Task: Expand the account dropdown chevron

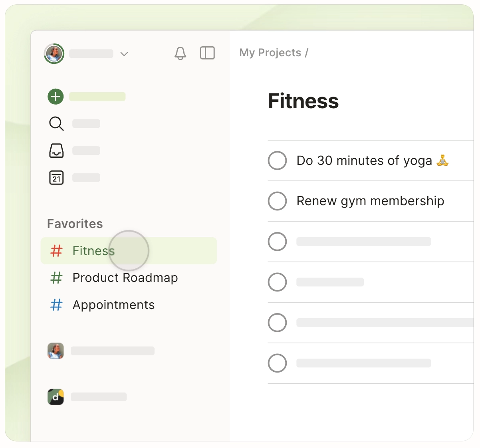Action: [x=124, y=54]
